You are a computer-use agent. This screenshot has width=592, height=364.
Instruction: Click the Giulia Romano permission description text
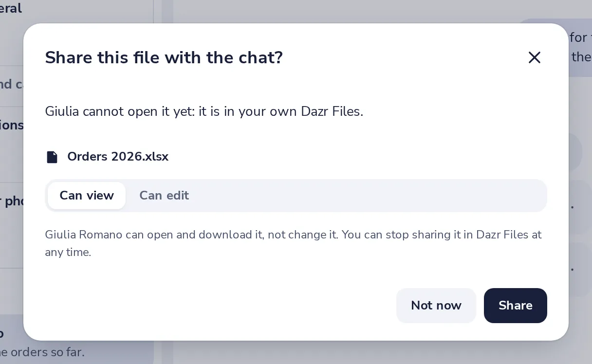click(294, 243)
